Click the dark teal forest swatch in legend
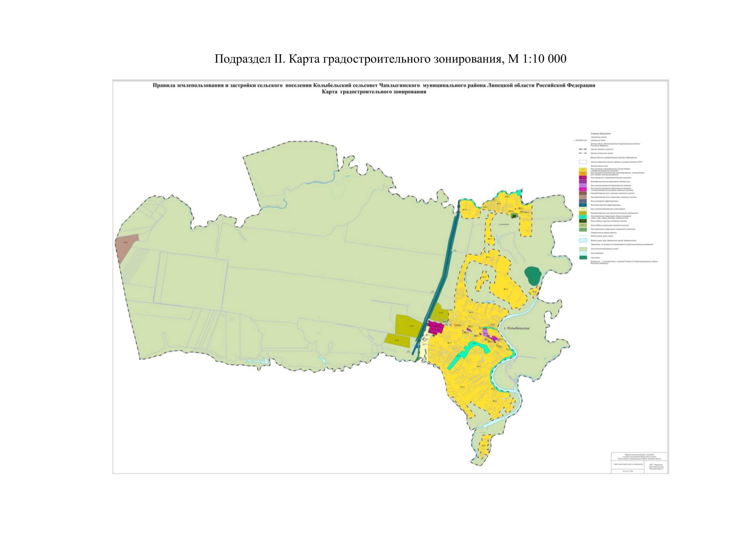The height and width of the screenshot is (535, 756). tap(582, 257)
